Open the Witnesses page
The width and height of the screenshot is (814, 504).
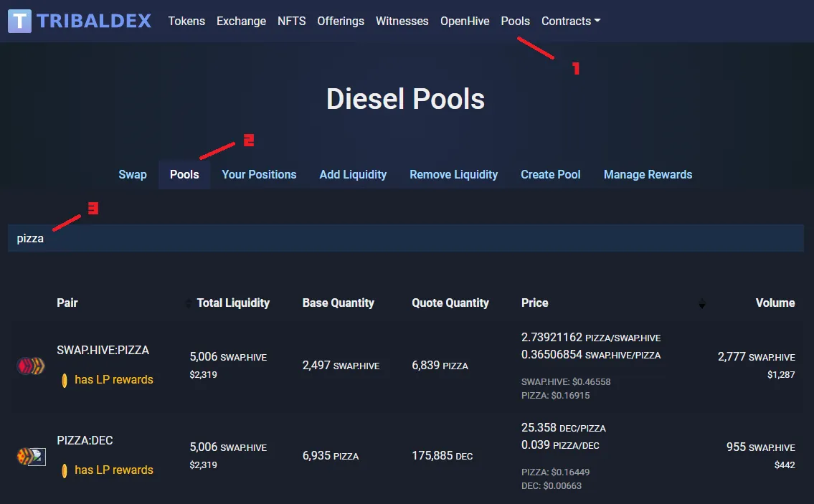[x=402, y=21]
